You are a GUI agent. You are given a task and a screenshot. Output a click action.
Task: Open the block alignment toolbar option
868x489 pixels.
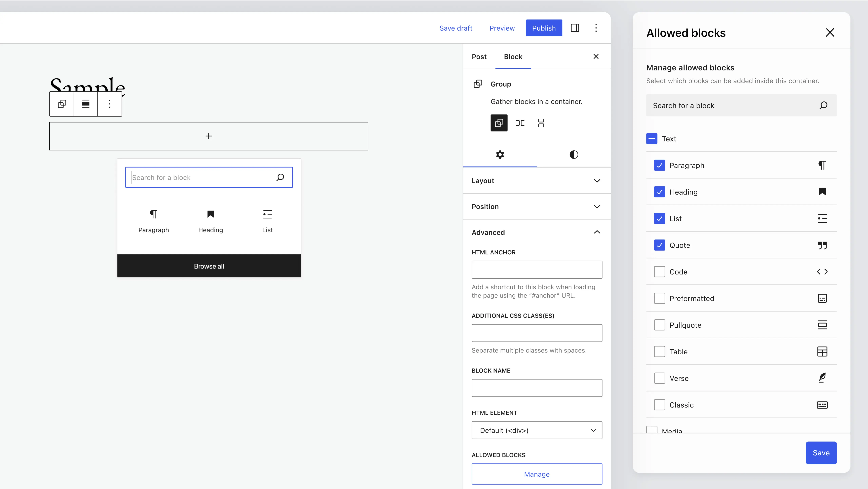tap(86, 104)
